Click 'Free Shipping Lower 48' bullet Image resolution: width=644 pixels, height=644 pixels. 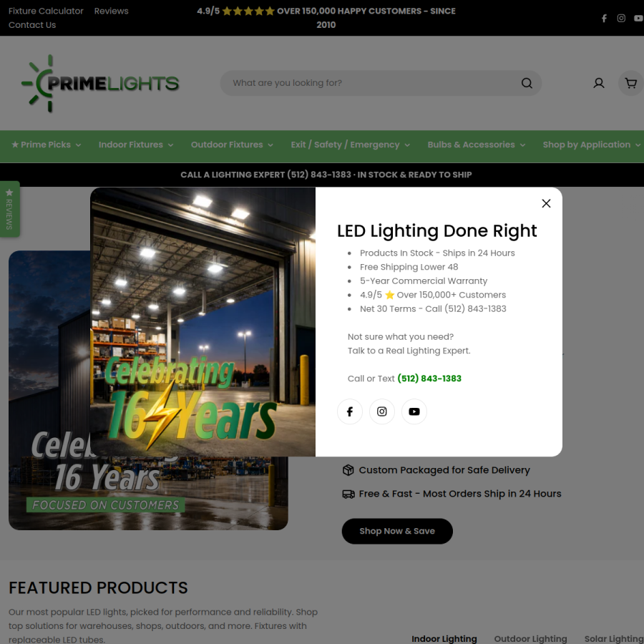click(x=409, y=267)
